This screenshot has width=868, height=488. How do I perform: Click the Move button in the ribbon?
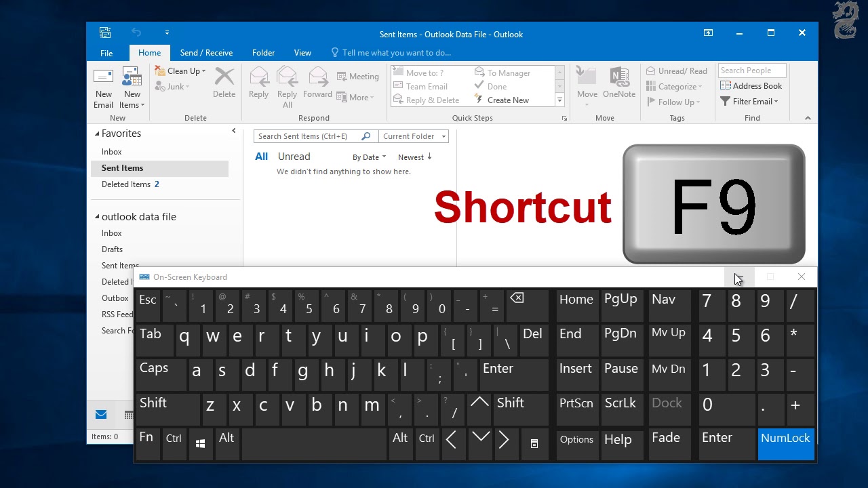pos(587,86)
